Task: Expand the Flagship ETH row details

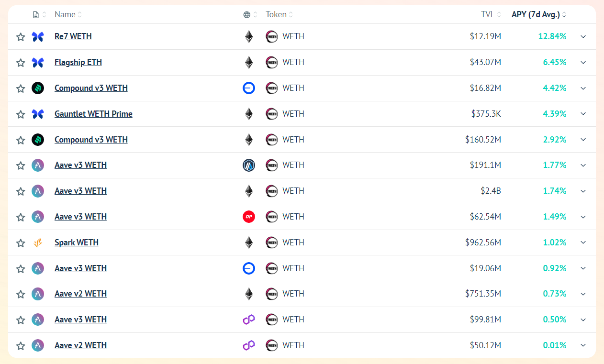Action: (583, 63)
